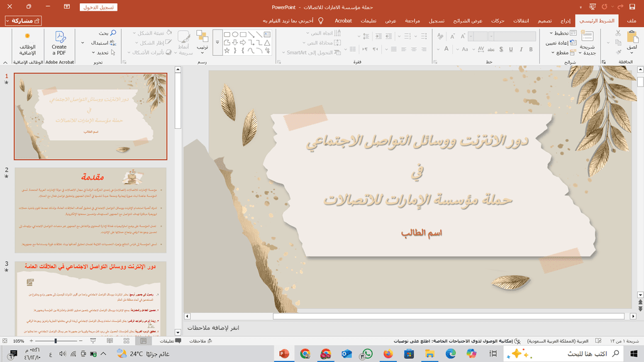Click the zoom slider in status bar
The image size is (644, 362).
55,341
